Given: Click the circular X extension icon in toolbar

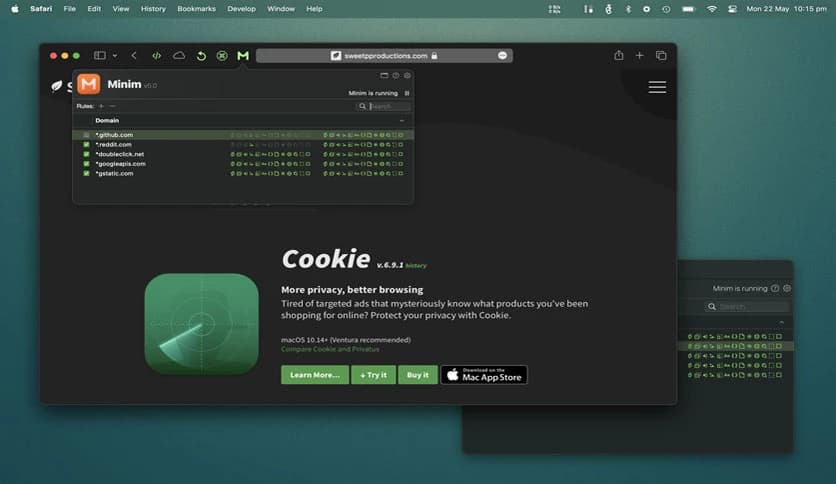Looking at the screenshot, I should 222,55.
